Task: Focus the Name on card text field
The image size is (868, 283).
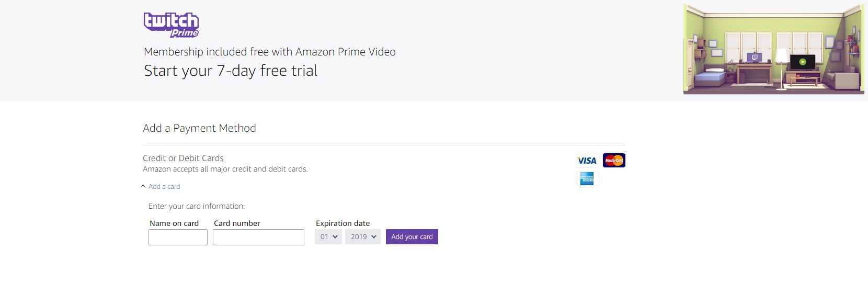Action: 178,237
